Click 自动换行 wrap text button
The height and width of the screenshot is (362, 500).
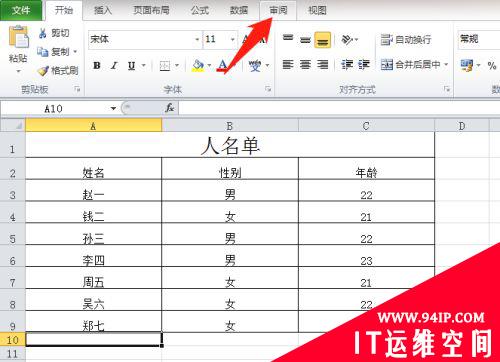tap(406, 40)
